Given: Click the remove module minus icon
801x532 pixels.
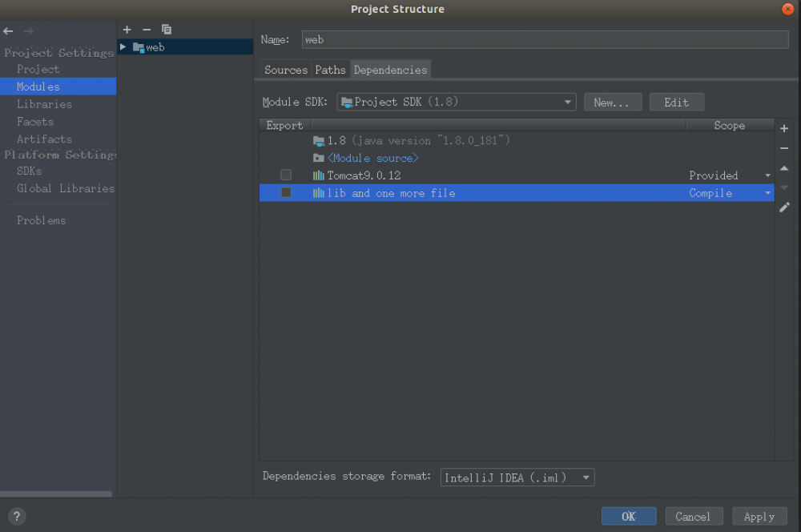Looking at the screenshot, I should pos(147,30).
